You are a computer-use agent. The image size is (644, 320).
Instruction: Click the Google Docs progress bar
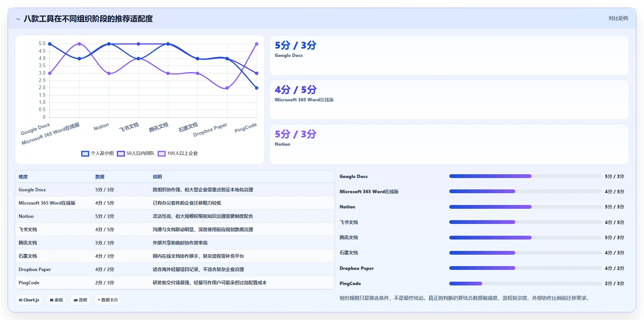[x=525, y=176]
